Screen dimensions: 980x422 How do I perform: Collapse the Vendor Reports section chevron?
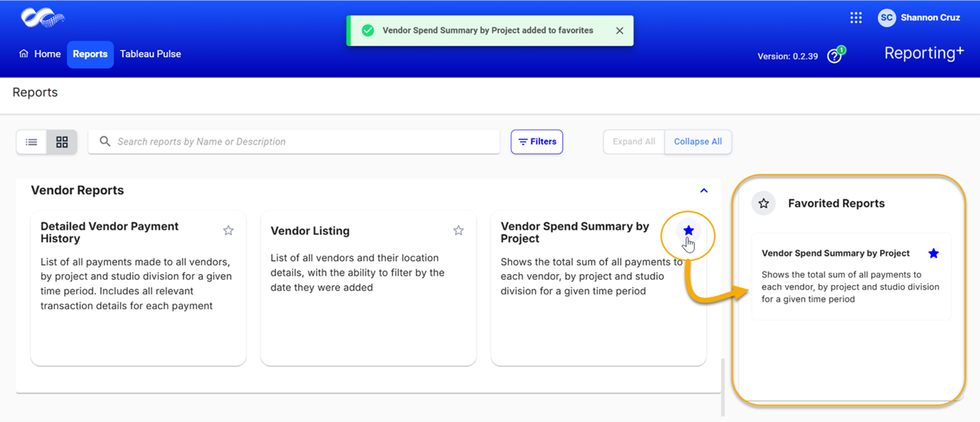(704, 190)
